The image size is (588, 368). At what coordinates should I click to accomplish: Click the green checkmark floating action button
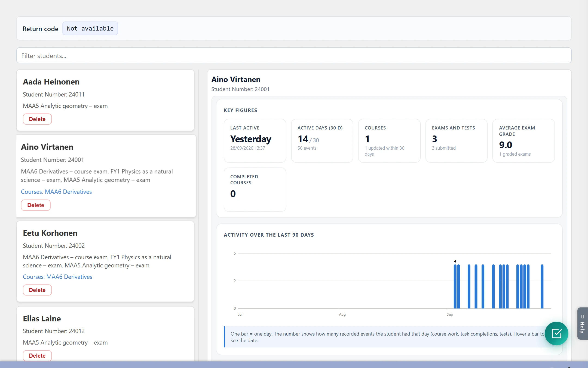[556, 333]
